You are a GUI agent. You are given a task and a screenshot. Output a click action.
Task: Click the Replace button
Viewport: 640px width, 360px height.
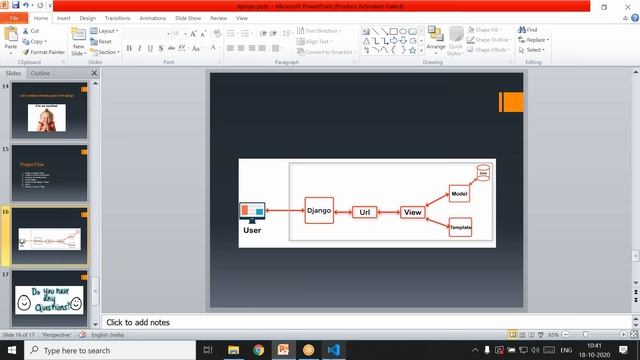coord(533,40)
